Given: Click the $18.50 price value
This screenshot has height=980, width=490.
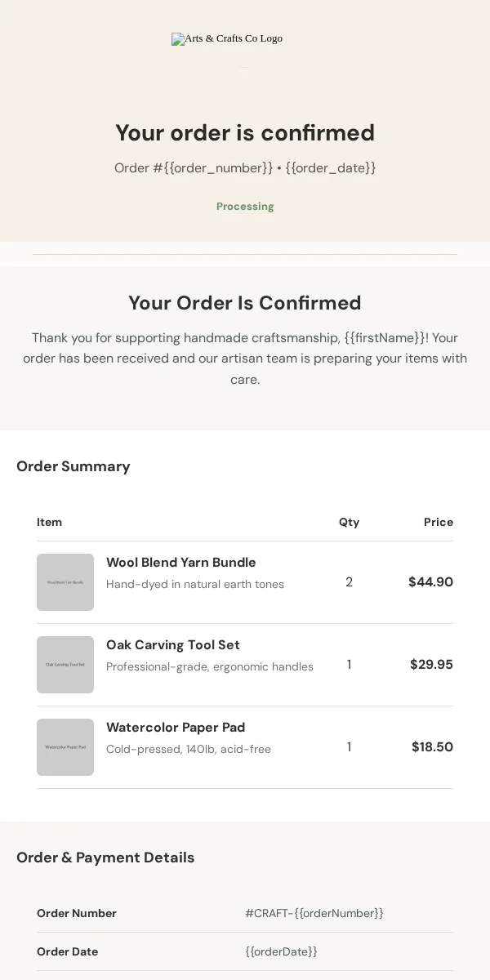Looking at the screenshot, I should (432, 747).
